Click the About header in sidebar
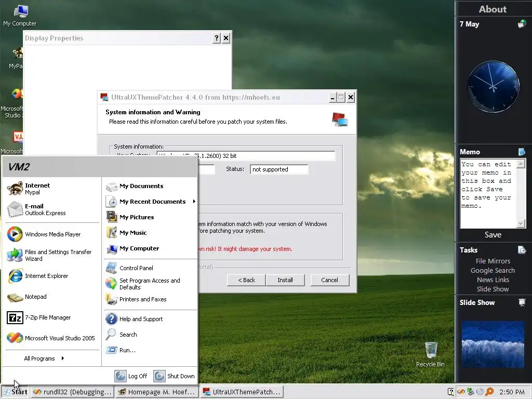Screen dimensions: 532x399 pos(493,9)
